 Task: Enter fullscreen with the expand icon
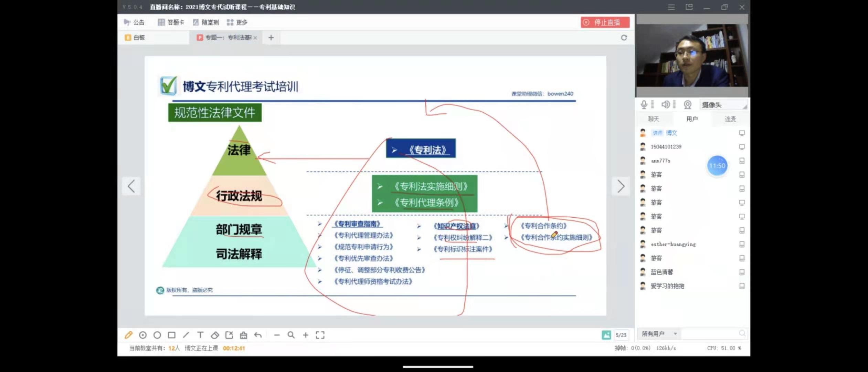click(x=320, y=335)
